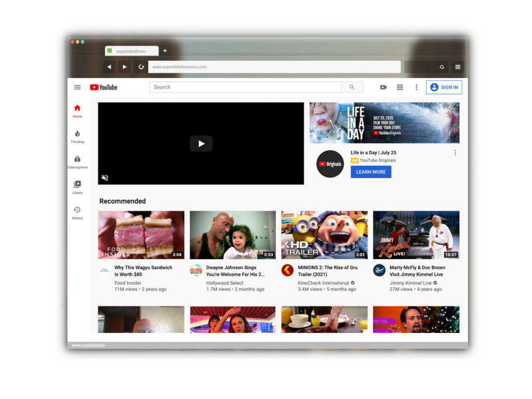Click the YouTube Originals advertiser name
Screen dimensions: 532x399
point(378,161)
